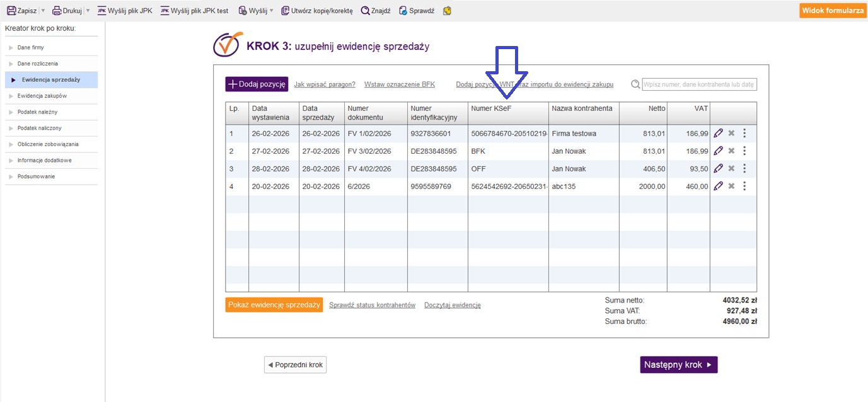Click the Znajdź magnifier toolbar button
The image size is (868, 402).
[375, 11]
